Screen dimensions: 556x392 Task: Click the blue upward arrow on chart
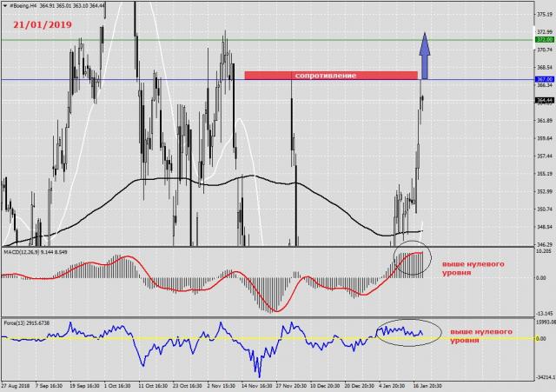[427, 54]
